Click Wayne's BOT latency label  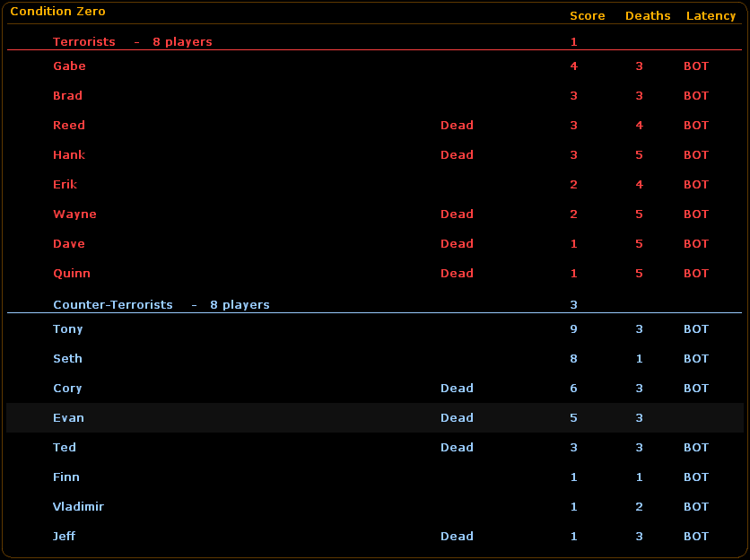click(695, 214)
